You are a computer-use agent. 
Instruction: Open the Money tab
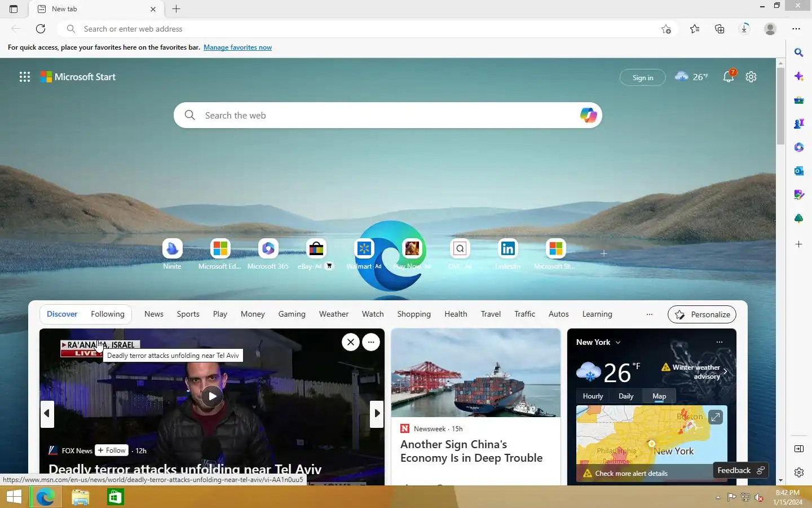(x=253, y=314)
